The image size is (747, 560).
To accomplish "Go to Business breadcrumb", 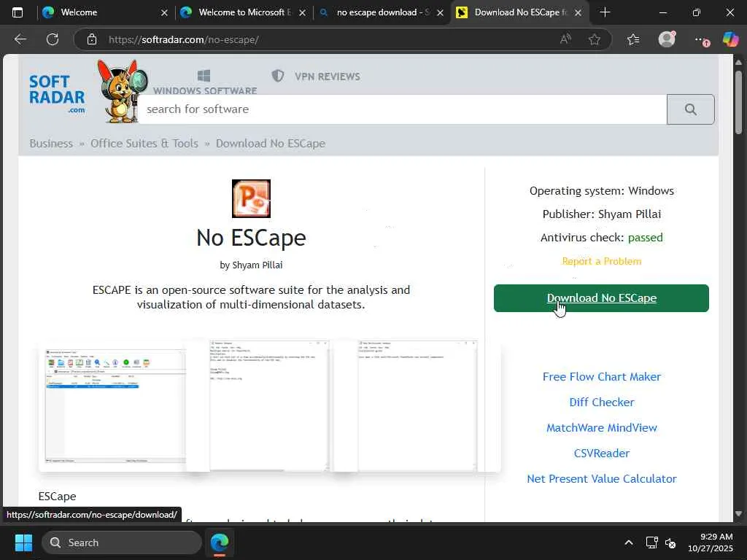I will 51,144.
